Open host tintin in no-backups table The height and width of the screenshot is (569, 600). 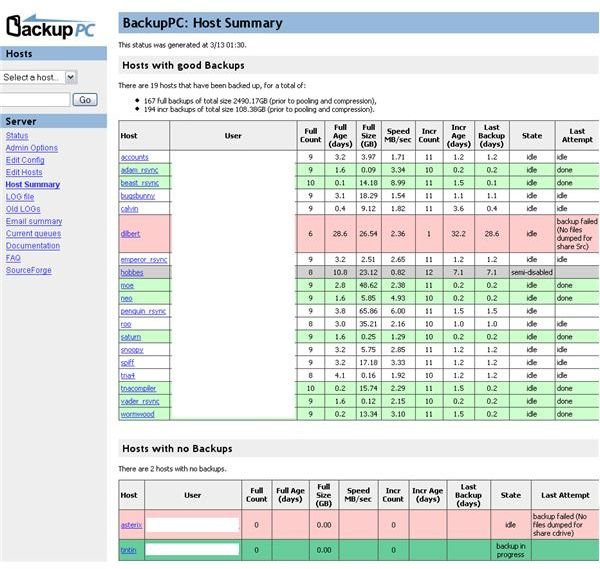point(128,550)
